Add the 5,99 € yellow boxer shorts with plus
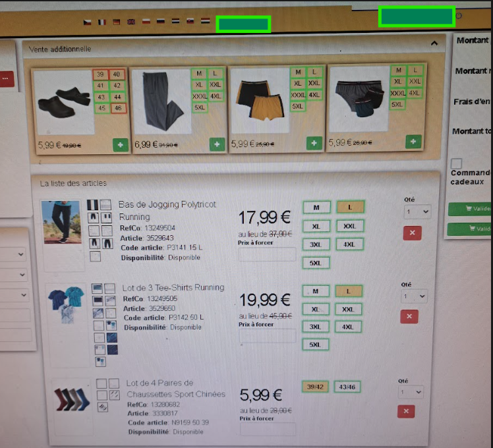 point(314,144)
